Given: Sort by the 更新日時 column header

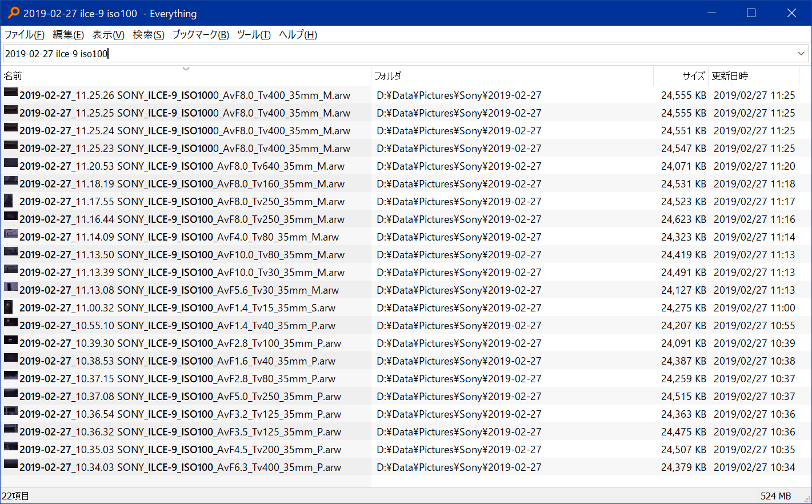Looking at the screenshot, I should 753,75.
